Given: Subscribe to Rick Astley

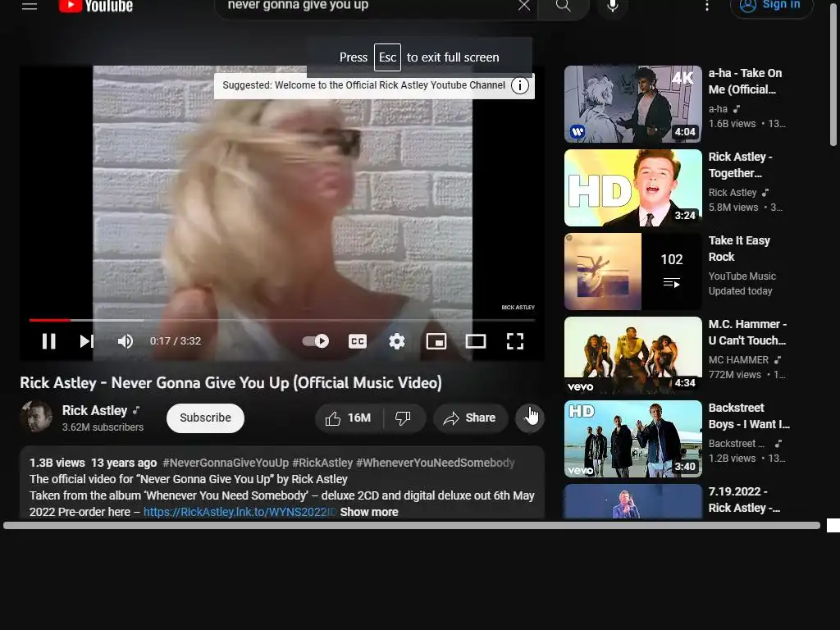Looking at the screenshot, I should pos(205,418).
